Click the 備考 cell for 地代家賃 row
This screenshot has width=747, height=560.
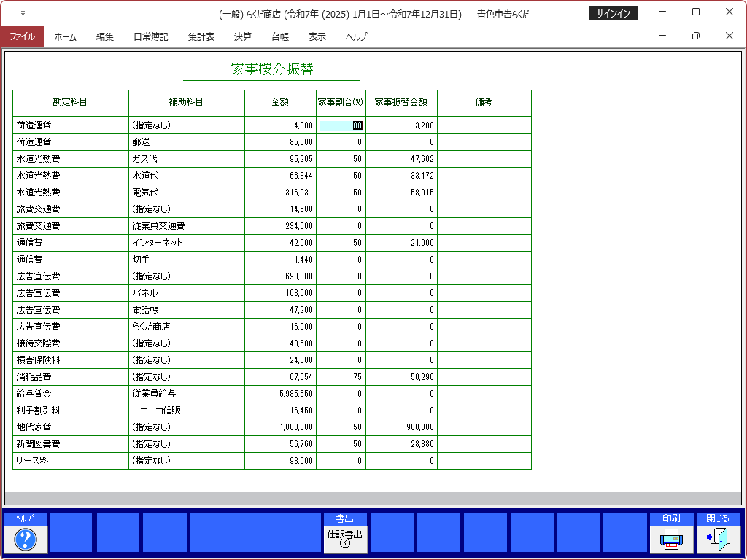484,427
